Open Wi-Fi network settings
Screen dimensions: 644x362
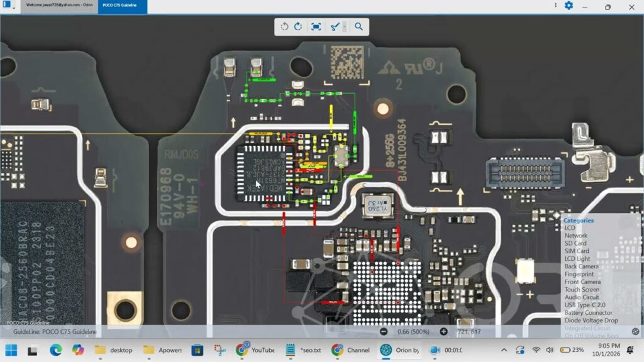pyautogui.click(x=536, y=350)
